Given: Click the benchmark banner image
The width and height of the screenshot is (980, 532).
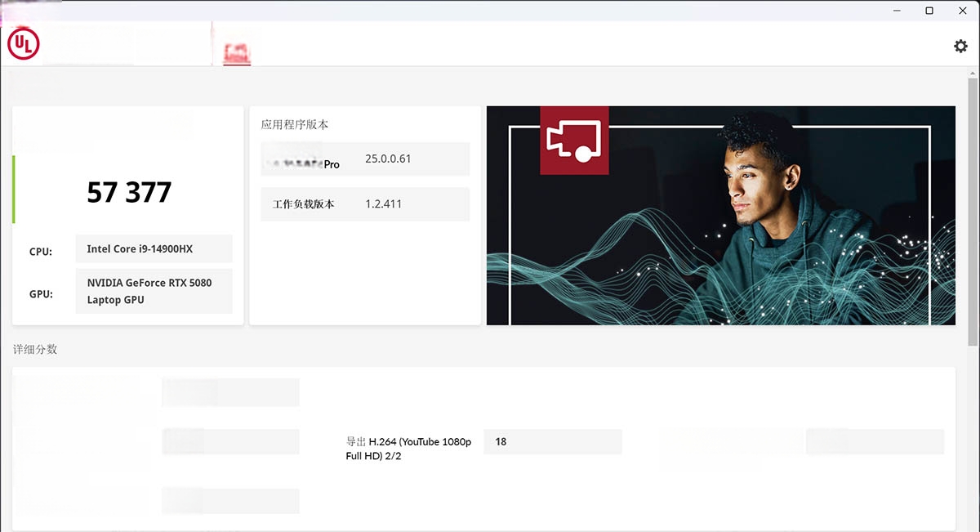Looking at the screenshot, I should point(721,216).
